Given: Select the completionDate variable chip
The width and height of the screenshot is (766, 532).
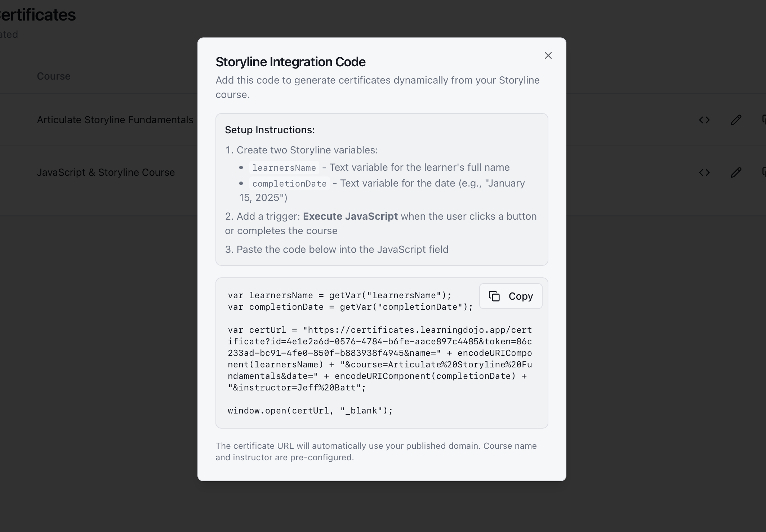Looking at the screenshot, I should pyautogui.click(x=289, y=183).
